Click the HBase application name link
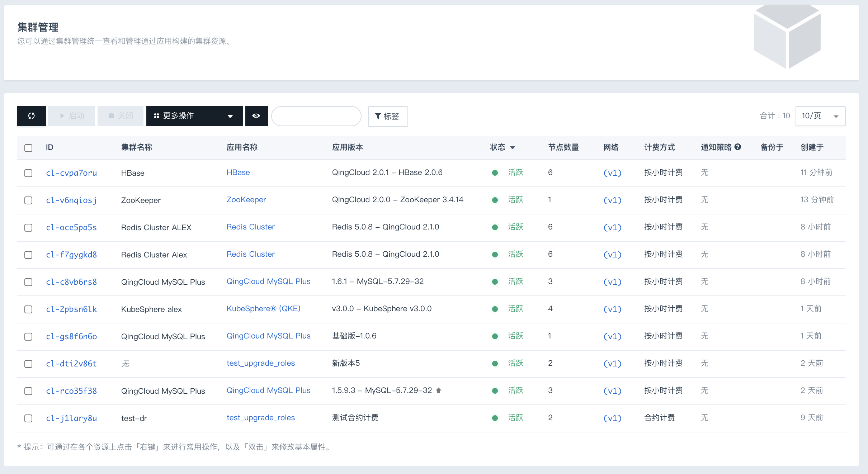The image size is (868, 474). [238, 172]
